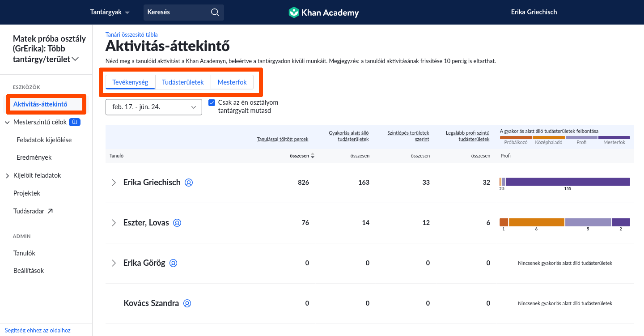
Task: Sort by the összesen minutes sort arrows
Action: point(313,156)
